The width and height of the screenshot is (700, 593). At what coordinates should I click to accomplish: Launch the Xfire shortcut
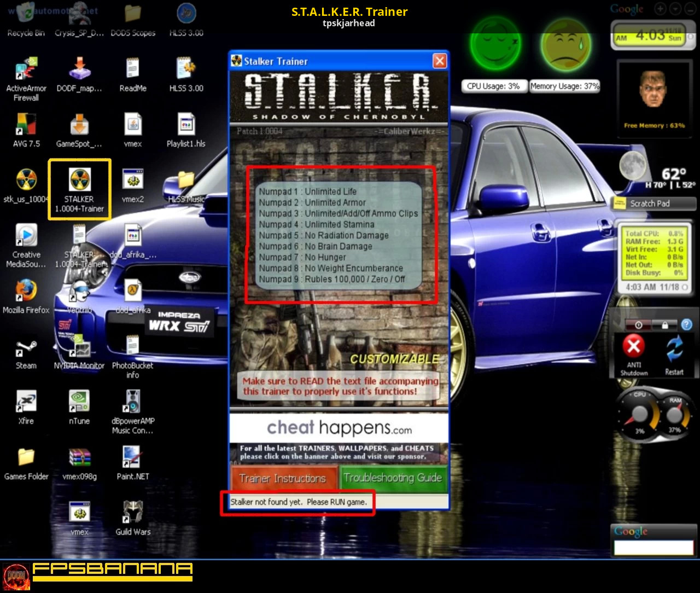pyautogui.click(x=26, y=408)
